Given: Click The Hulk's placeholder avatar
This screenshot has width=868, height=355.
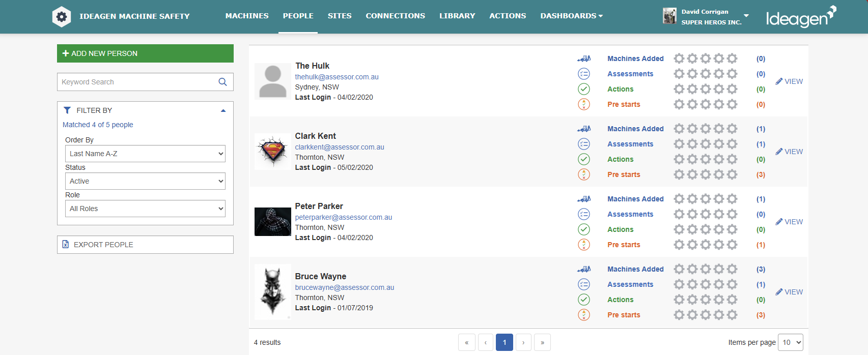Looking at the screenshot, I should 273,81.
